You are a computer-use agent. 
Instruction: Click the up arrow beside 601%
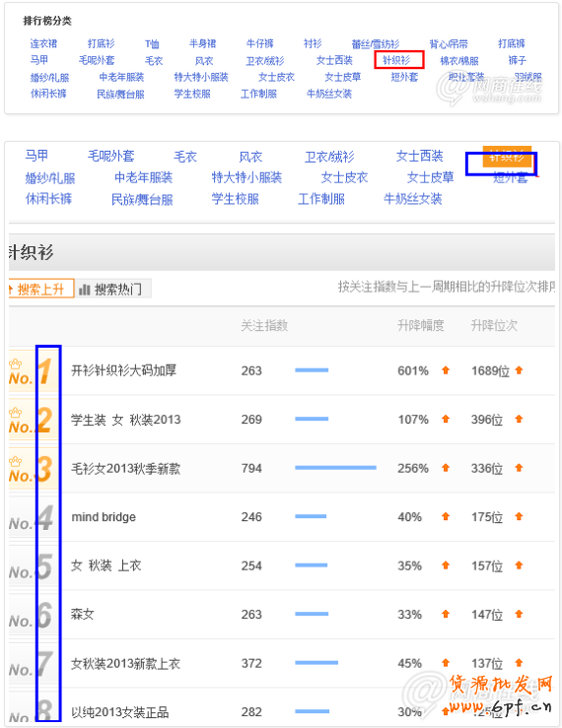pos(446,370)
